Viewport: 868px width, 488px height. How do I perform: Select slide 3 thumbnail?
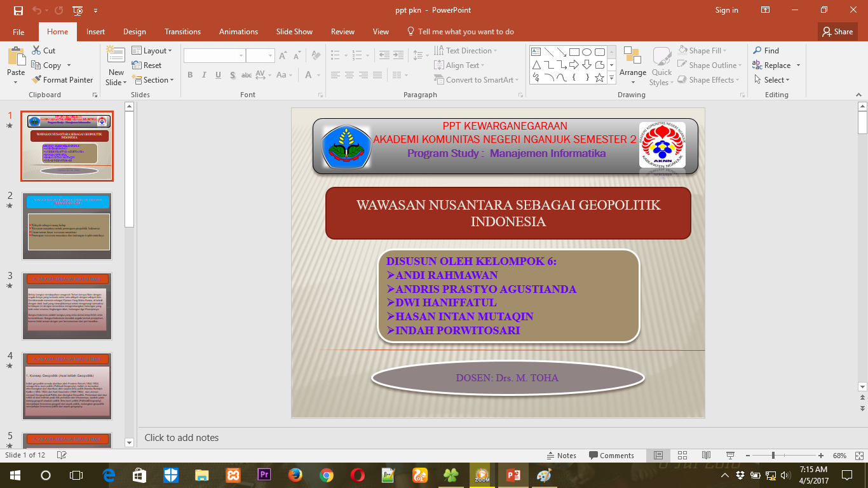pos(67,306)
